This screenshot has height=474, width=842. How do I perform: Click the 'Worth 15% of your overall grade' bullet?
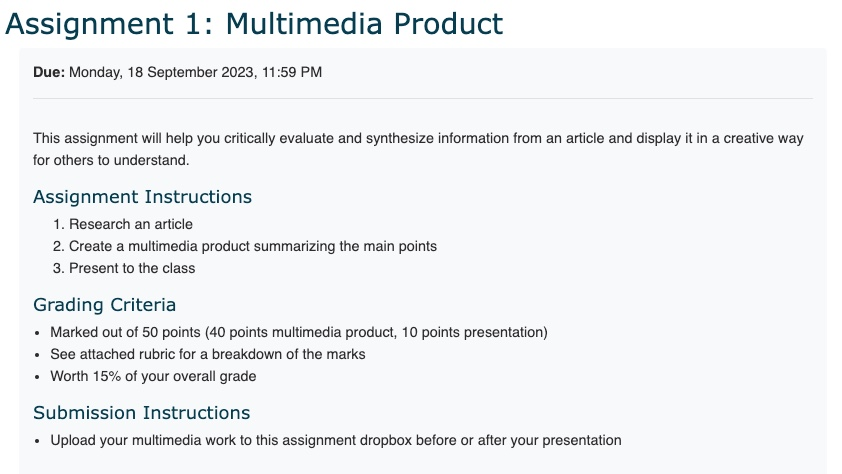click(x=153, y=376)
